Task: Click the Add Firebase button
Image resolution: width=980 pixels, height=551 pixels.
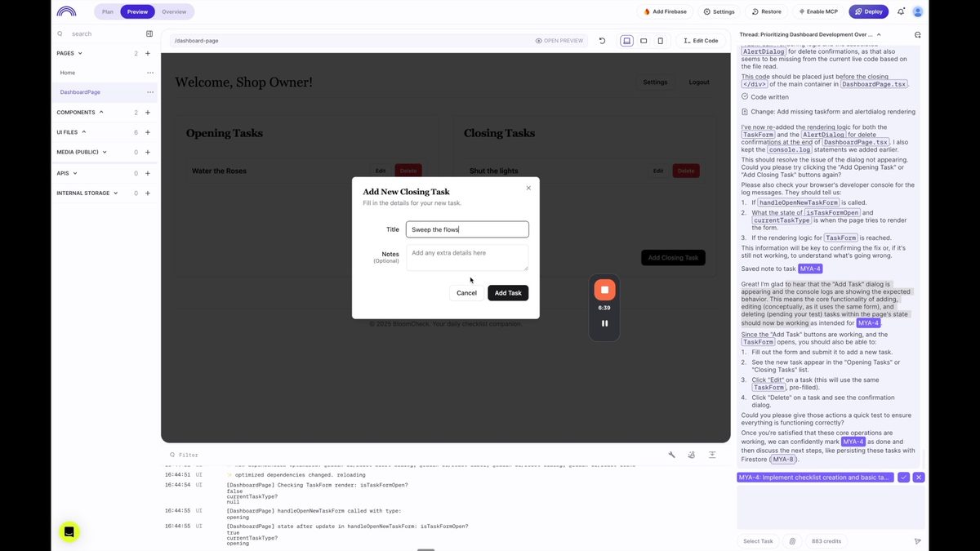Action: (x=666, y=11)
